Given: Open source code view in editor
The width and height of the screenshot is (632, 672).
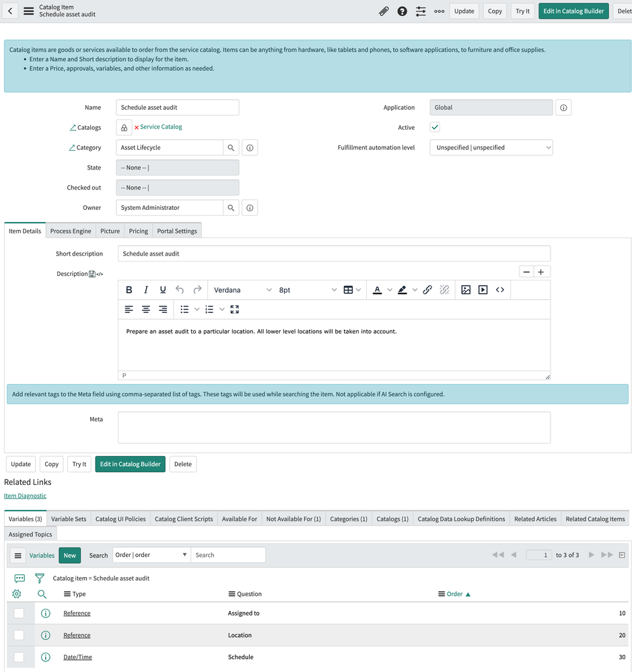Looking at the screenshot, I should pos(500,290).
